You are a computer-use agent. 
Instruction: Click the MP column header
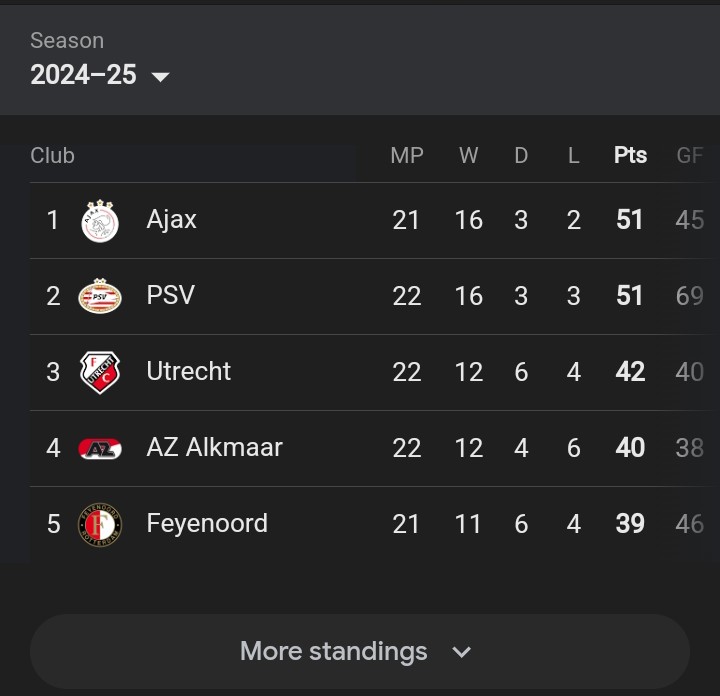point(407,155)
